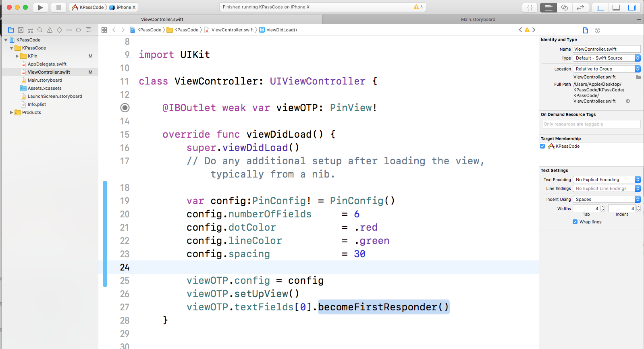Open the Line Endings dropdown
This screenshot has height=349, width=644.
607,188
